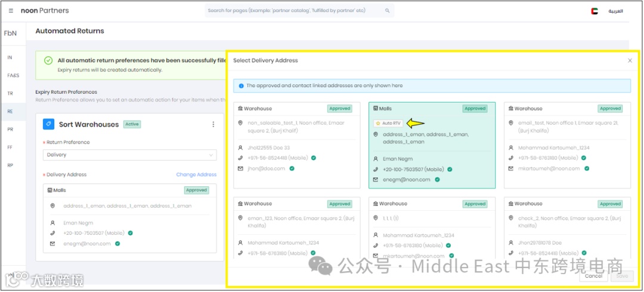The height and width of the screenshot is (292, 644).
Task: Click the Expiry Return Preferences heading
Action: (x=66, y=92)
